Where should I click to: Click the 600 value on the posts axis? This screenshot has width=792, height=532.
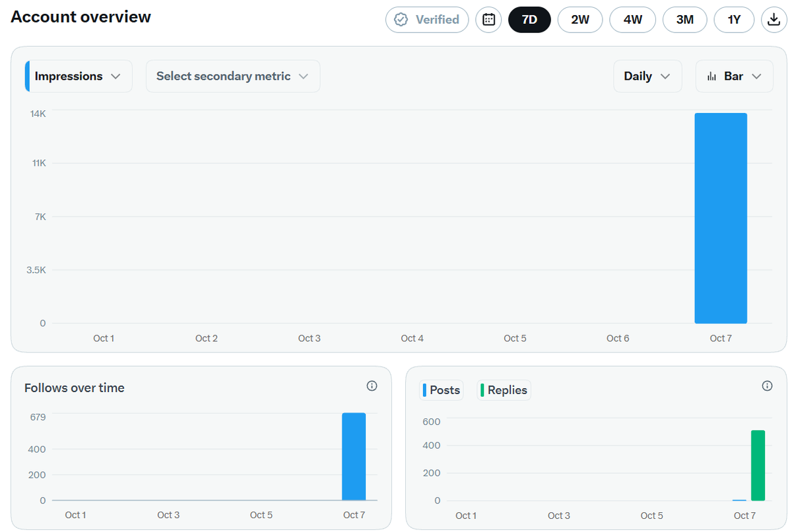pos(432,422)
